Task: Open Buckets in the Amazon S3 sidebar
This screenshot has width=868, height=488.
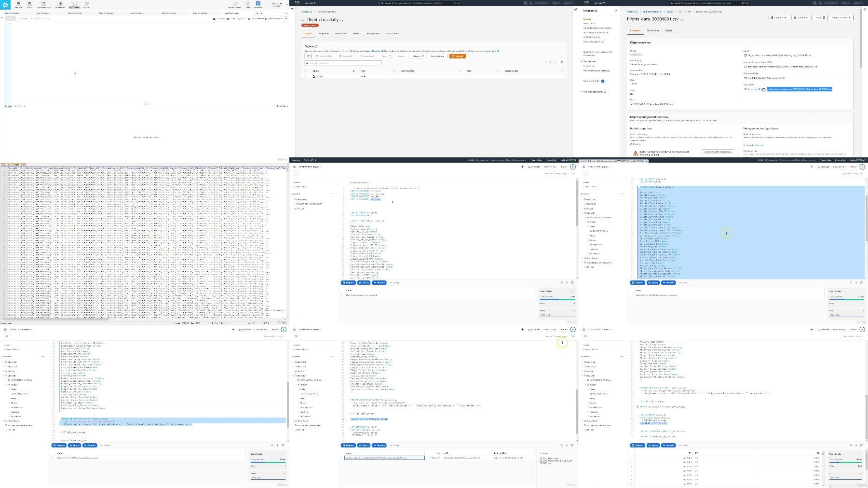Action: 587,19
